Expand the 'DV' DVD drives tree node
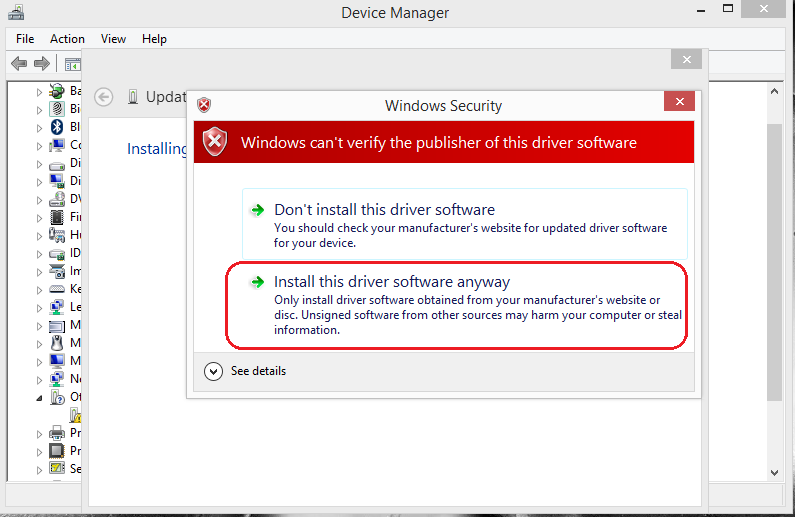 (x=39, y=200)
